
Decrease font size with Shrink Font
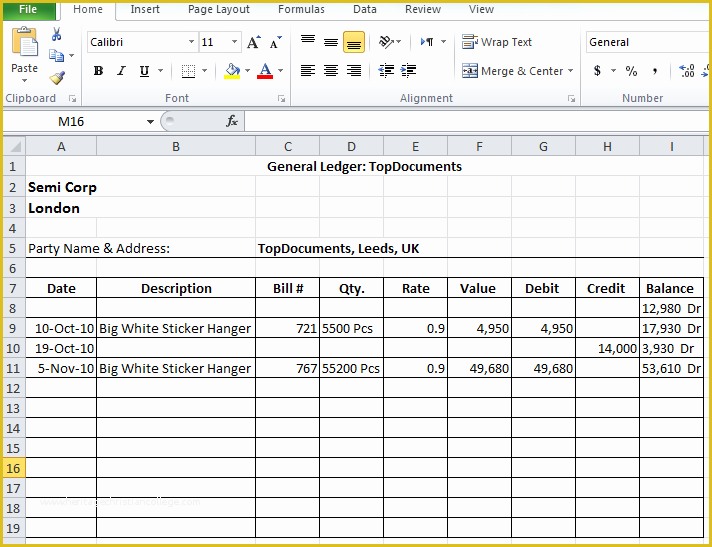point(276,42)
